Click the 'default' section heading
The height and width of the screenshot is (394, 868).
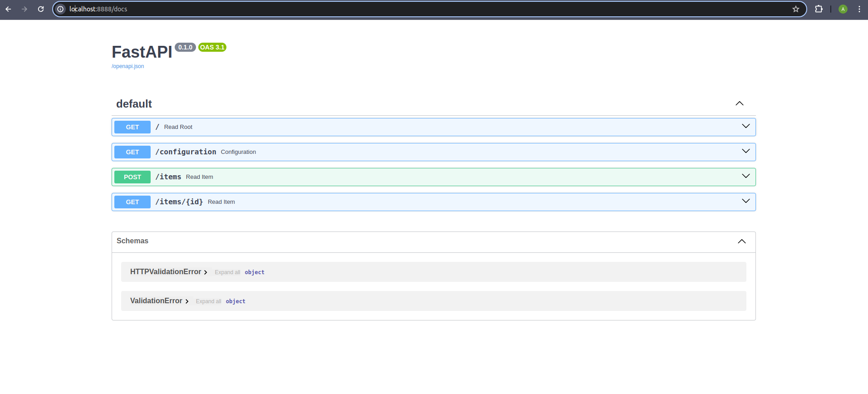(134, 104)
